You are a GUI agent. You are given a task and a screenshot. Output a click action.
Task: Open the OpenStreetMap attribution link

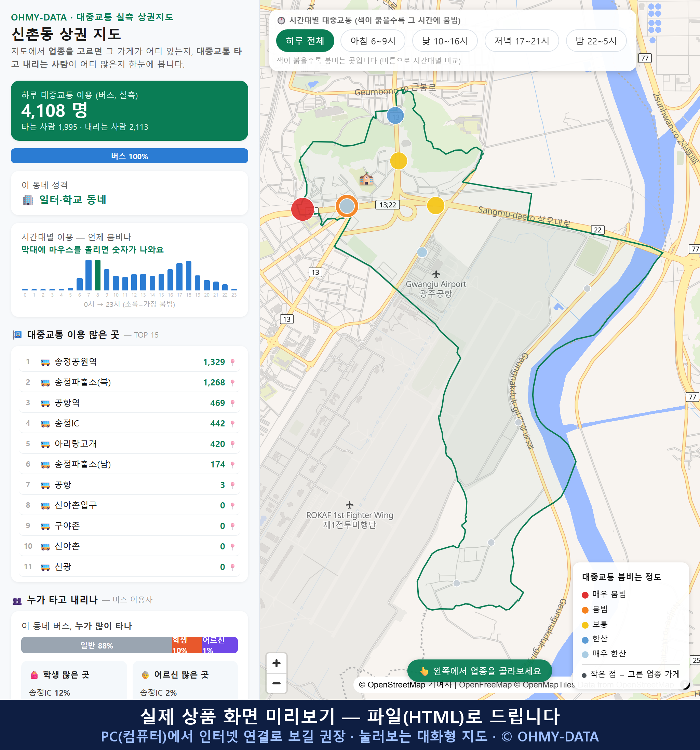click(392, 684)
